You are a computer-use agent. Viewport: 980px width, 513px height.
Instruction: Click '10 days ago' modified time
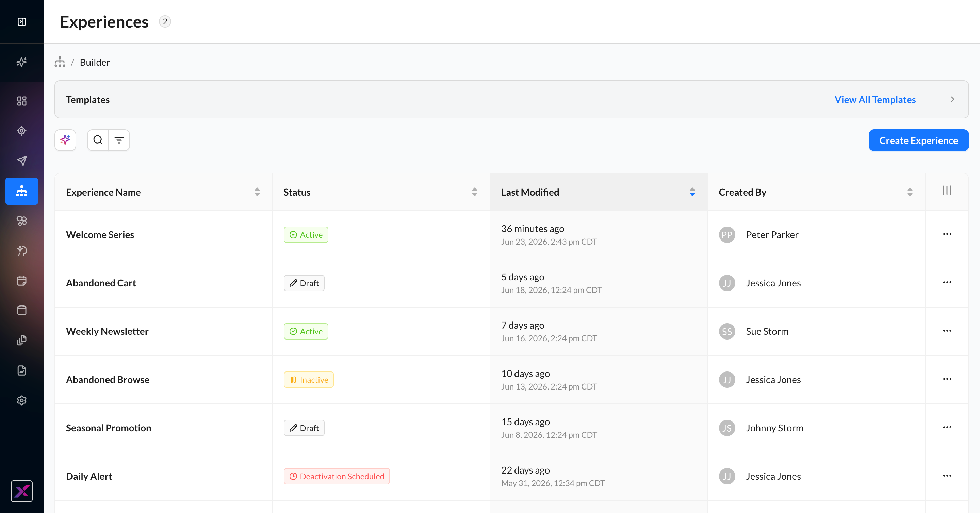point(525,374)
